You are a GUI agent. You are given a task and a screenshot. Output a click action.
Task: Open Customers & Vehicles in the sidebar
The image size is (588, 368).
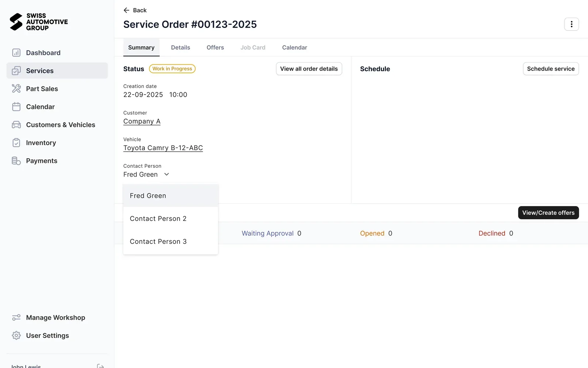(57, 125)
